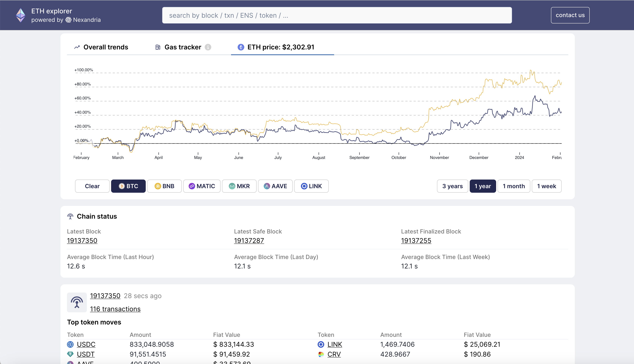Click the block 19137350 antenna thumbnail

point(77,302)
